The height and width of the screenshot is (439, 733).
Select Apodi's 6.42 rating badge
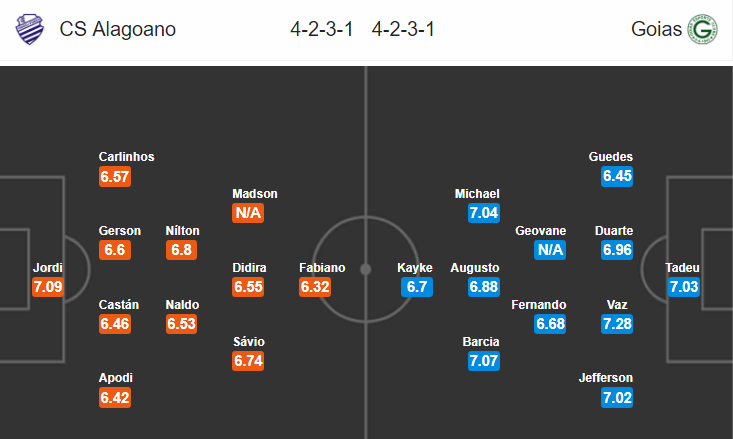[x=115, y=397]
